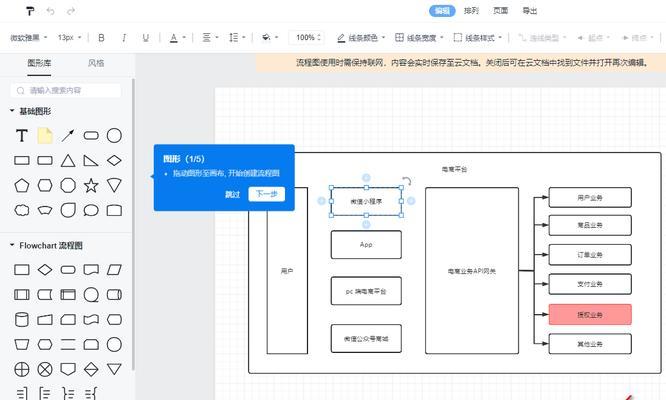Open the font color A dropdown
This screenshot has width=666, height=400.
pos(178,38)
